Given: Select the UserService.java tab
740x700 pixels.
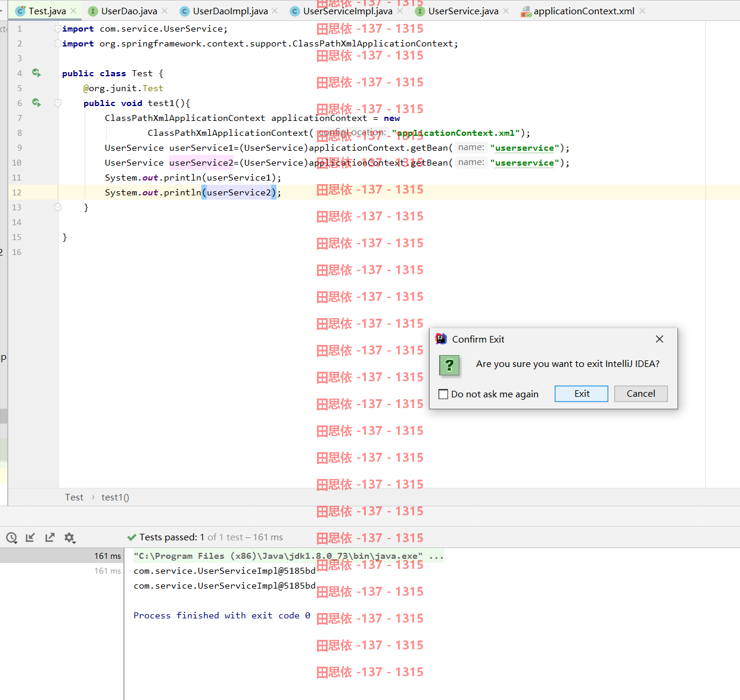Looking at the screenshot, I should (x=463, y=11).
